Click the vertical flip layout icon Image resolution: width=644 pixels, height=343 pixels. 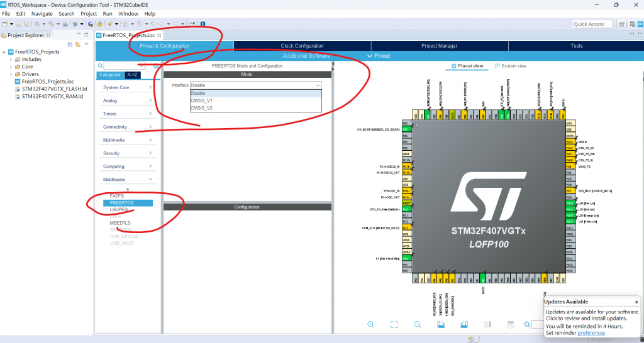[487, 325]
